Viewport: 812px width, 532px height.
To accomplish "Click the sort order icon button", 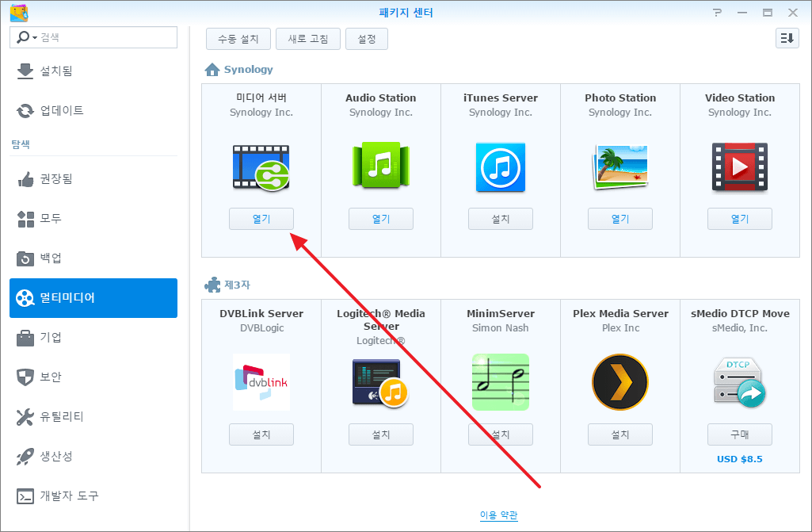I will point(787,38).
